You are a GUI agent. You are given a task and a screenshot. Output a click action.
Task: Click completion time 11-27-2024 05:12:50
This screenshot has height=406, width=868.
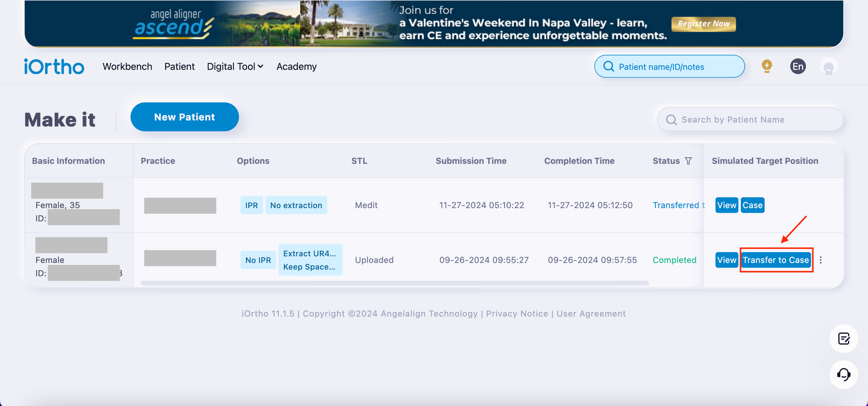[x=590, y=205]
